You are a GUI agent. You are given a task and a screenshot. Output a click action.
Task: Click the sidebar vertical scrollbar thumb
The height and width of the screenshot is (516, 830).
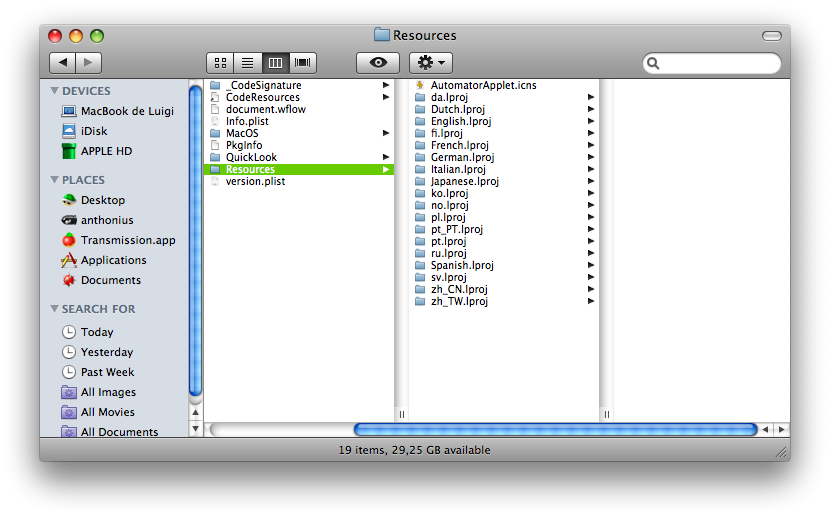click(x=195, y=241)
